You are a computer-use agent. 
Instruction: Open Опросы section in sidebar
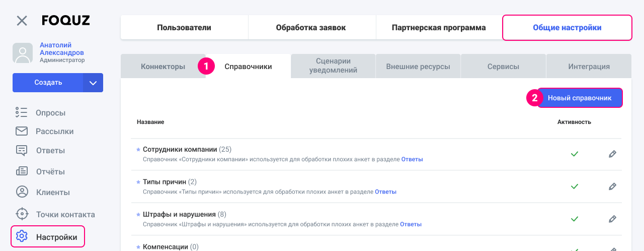pos(50,112)
